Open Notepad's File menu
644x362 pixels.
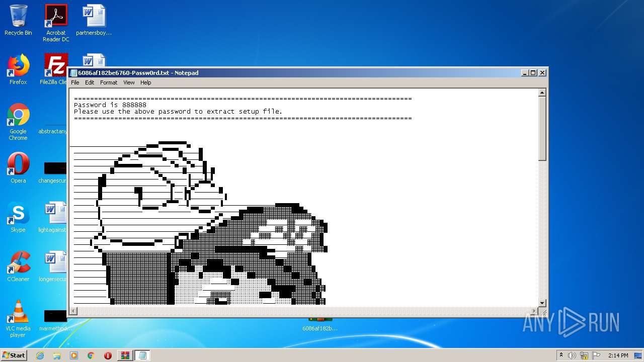pyautogui.click(x=75, y=82)
